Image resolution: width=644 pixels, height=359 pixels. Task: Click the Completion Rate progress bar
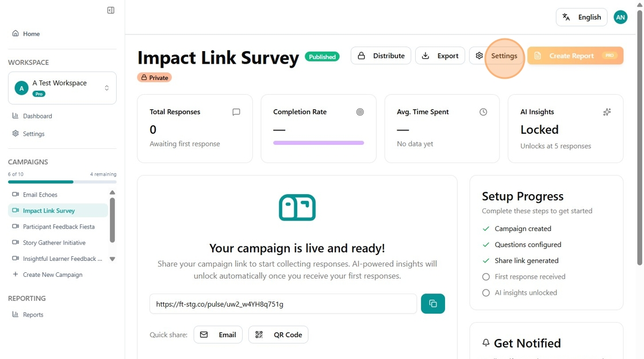(x=319, y=143)
